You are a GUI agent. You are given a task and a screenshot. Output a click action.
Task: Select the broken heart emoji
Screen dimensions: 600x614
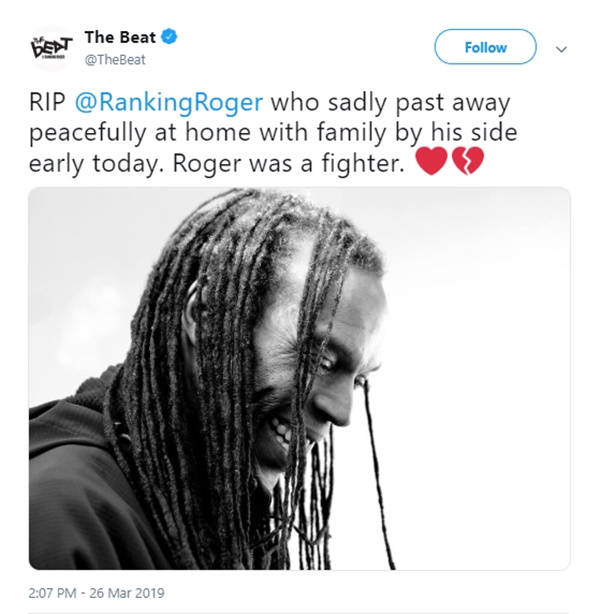(468, 161)
